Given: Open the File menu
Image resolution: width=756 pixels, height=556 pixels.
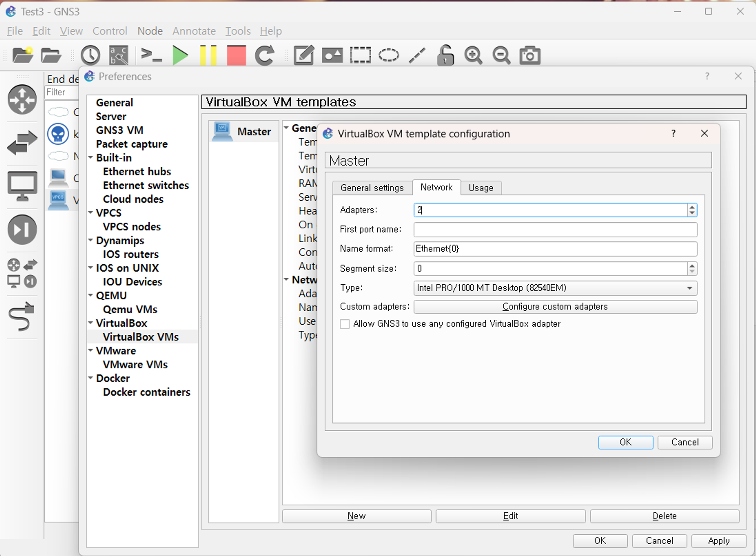Looking at the screenshot, I should point(15,31).
